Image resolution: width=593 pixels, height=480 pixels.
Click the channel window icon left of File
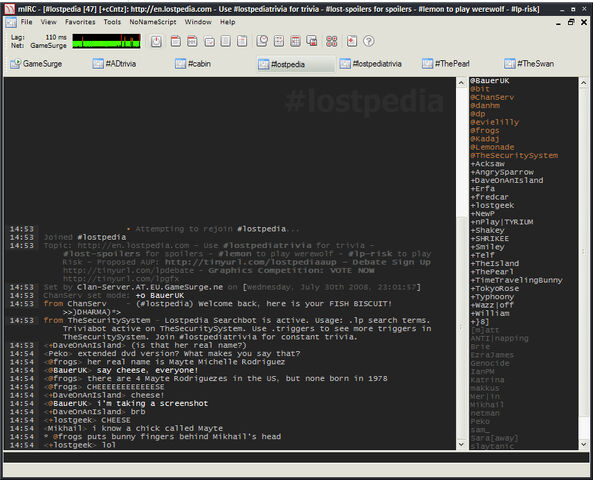point(11,22)
